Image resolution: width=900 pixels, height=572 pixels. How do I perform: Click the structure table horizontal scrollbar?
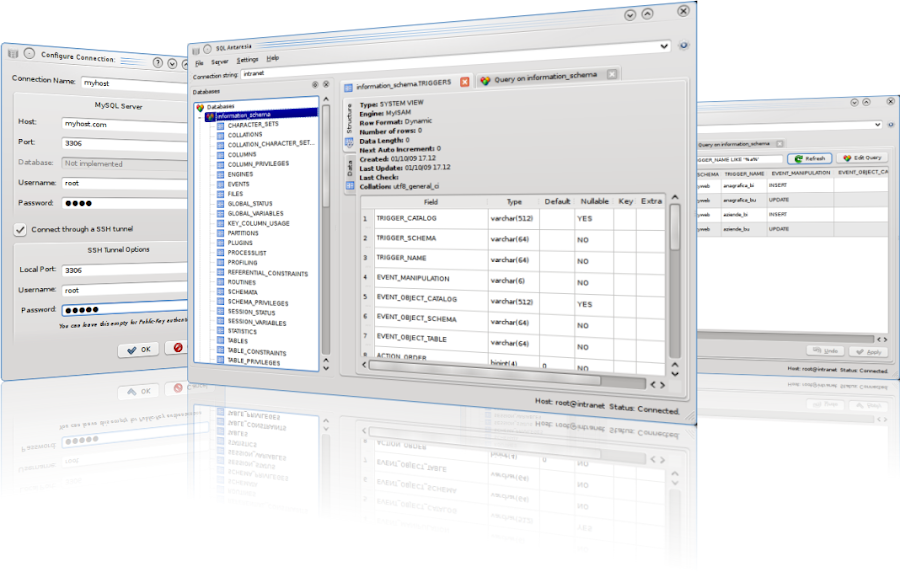coord(505,374)
